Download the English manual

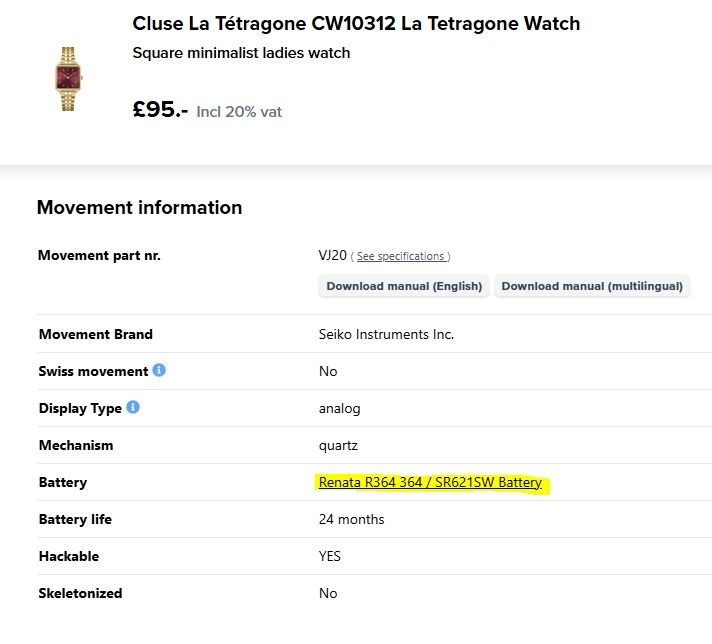pos(404,286)
